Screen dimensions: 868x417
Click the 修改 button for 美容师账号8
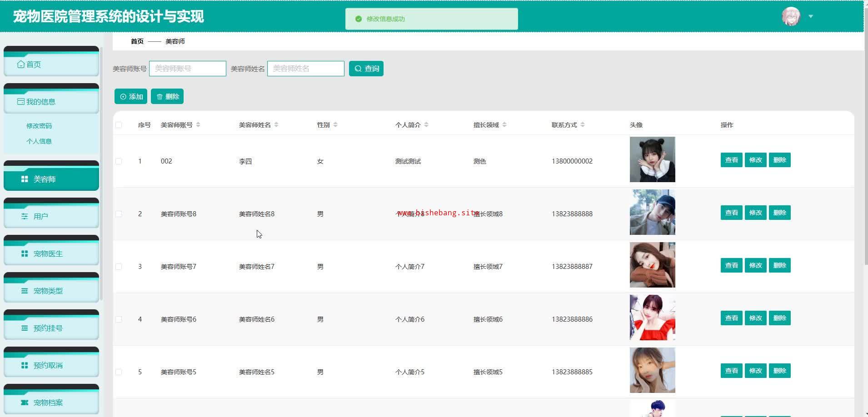[x=755, y=213]
